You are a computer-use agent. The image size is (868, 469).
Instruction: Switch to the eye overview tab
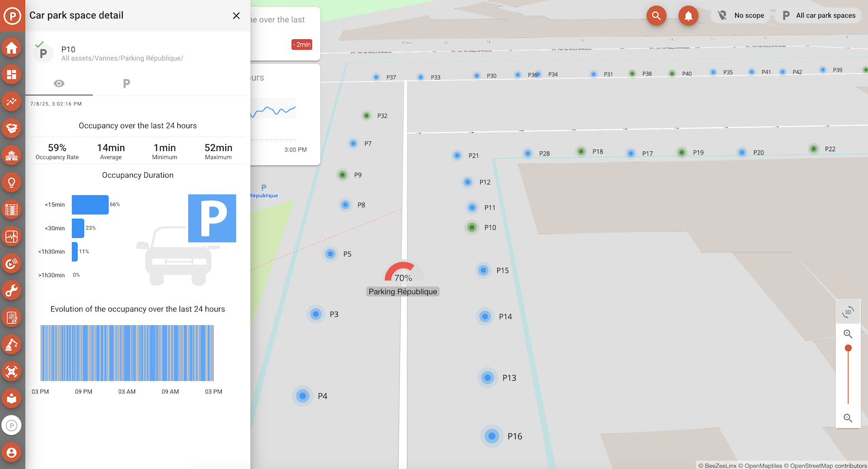coord(59,83)
